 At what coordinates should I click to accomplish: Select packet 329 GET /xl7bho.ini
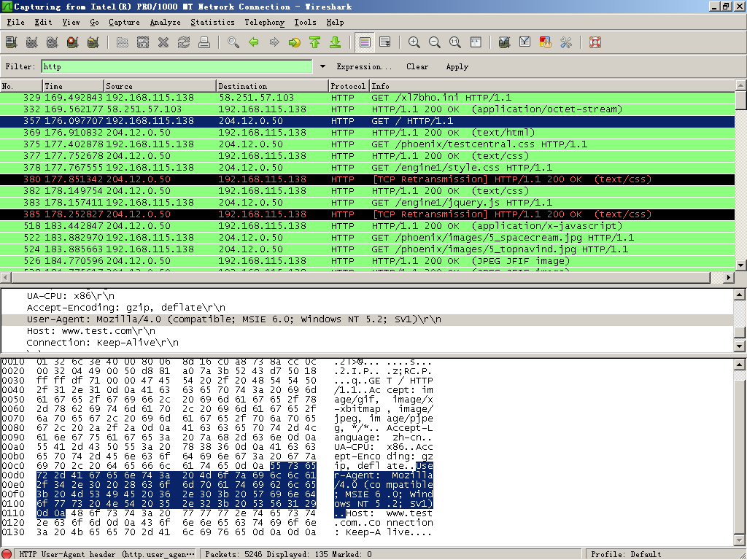(368, 98)
